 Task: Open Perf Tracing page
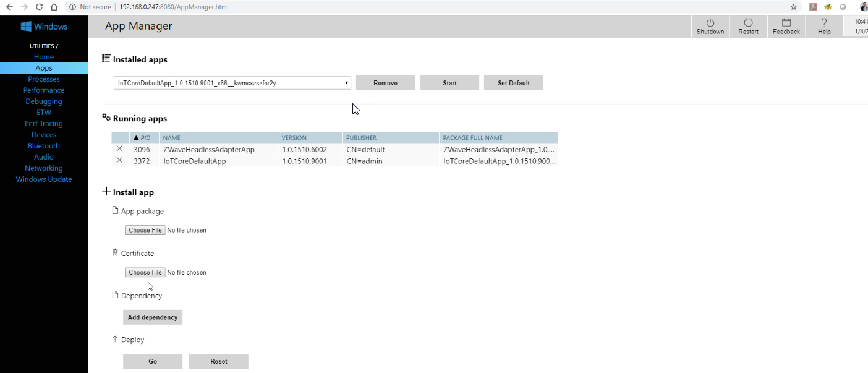tap(44, 124)
